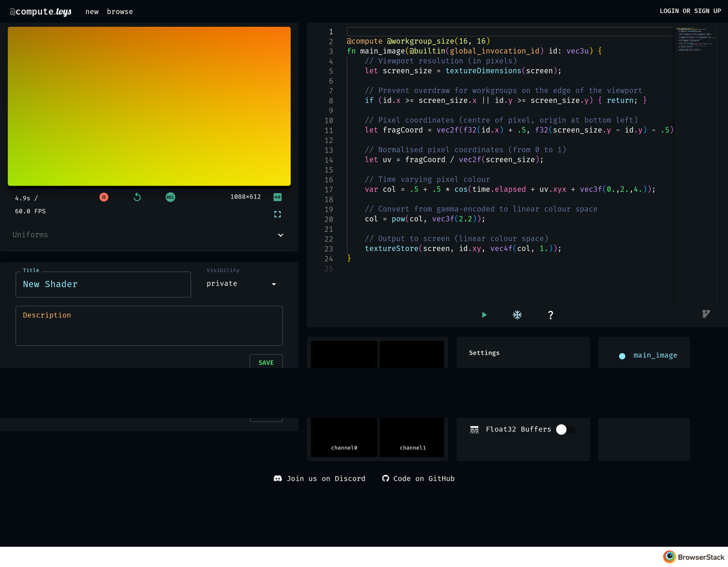The height and width of the screenshot is (567, 728).
Task: Click the Discord logo icon
Action: (278, 479)
